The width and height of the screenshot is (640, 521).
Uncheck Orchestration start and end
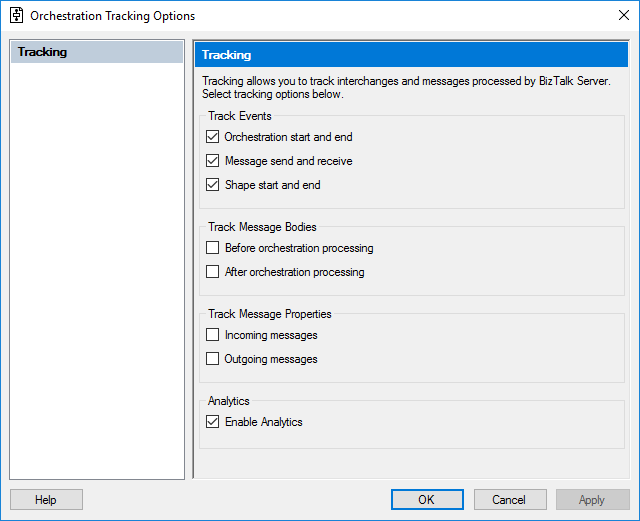[x=212, y=137]
